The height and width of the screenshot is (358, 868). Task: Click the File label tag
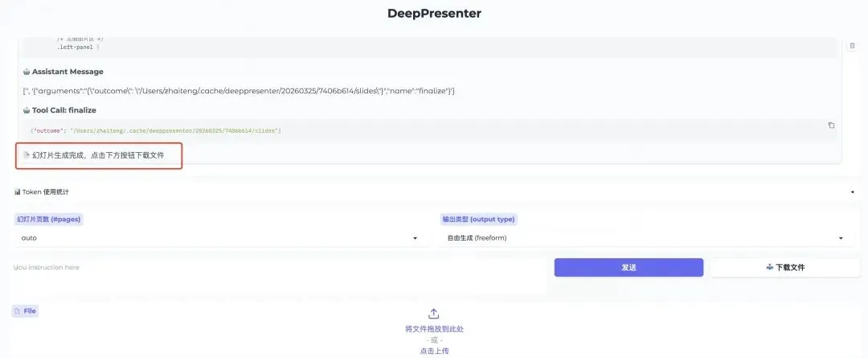click(25, 311)
